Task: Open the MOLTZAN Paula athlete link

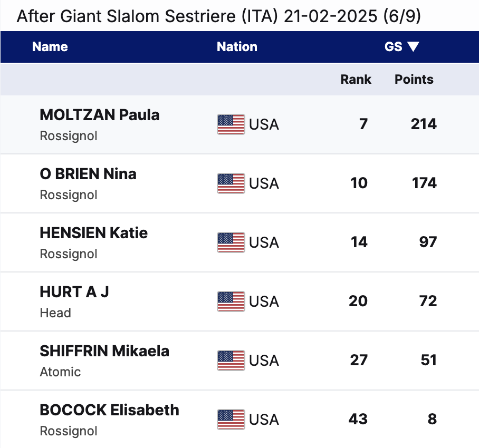Action: click(99, 115)
